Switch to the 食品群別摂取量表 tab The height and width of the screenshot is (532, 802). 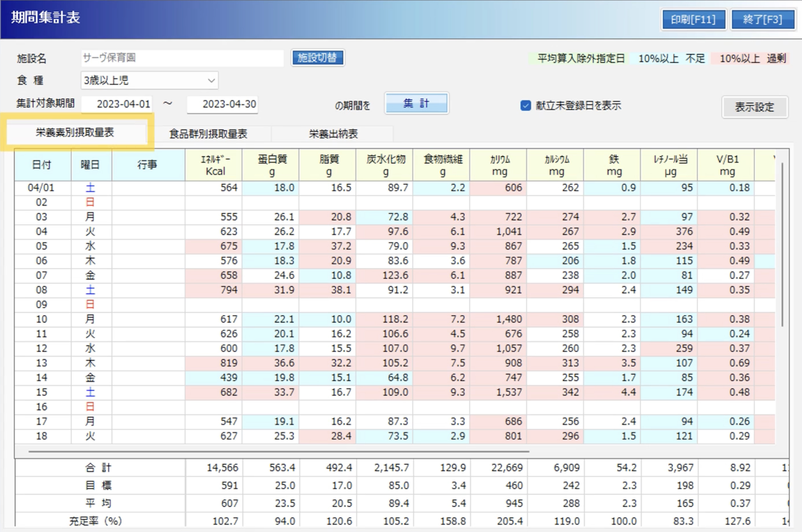pos(208,134)
